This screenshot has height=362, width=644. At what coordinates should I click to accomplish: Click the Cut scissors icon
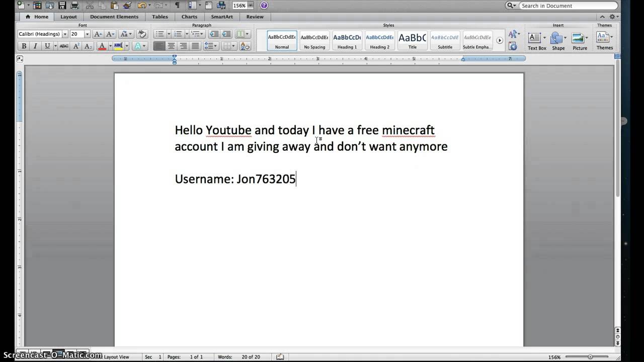point(90,6)
